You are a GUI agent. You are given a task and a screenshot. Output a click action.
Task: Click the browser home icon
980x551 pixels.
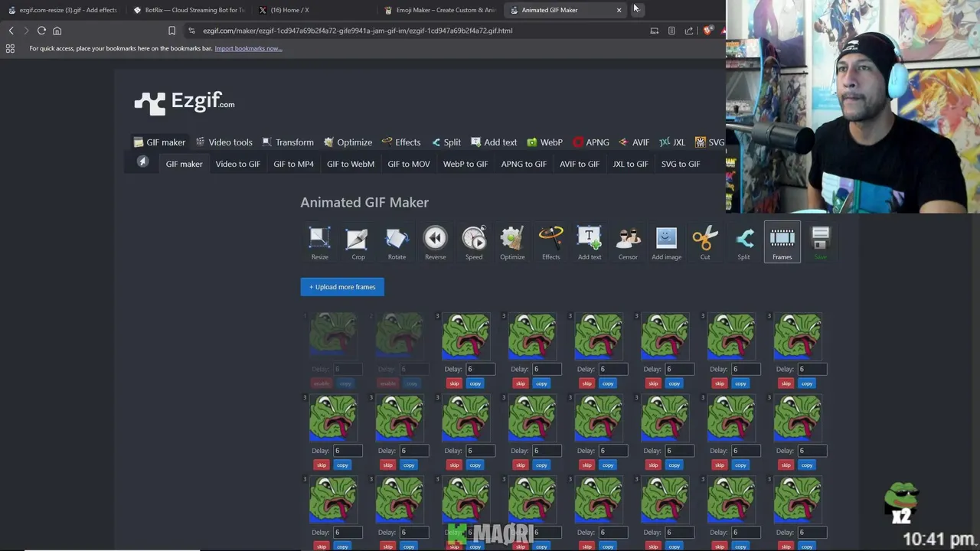[x=57, y=31]
